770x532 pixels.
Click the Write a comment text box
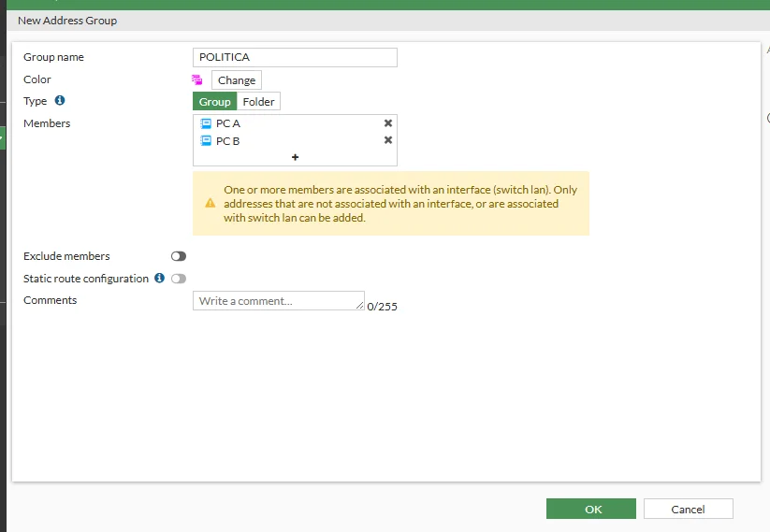pyautogui.click(x=279, y=301)
